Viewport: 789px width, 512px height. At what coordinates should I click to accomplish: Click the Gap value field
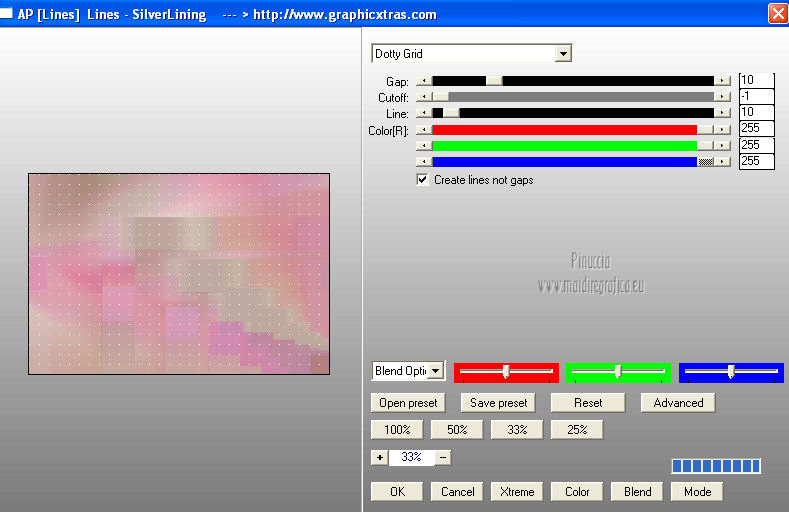[756, 80]
